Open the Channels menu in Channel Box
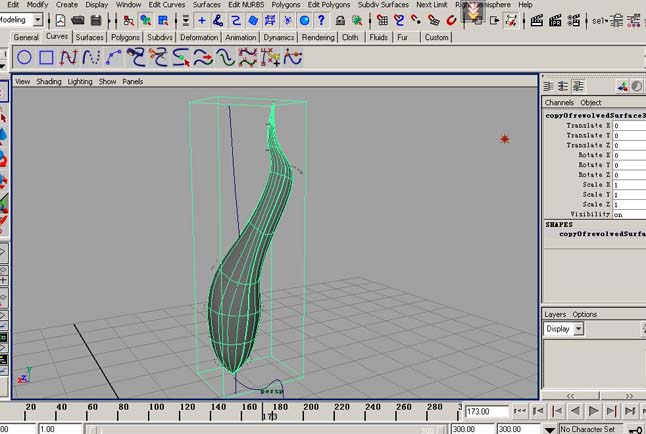 pos(559,103)
